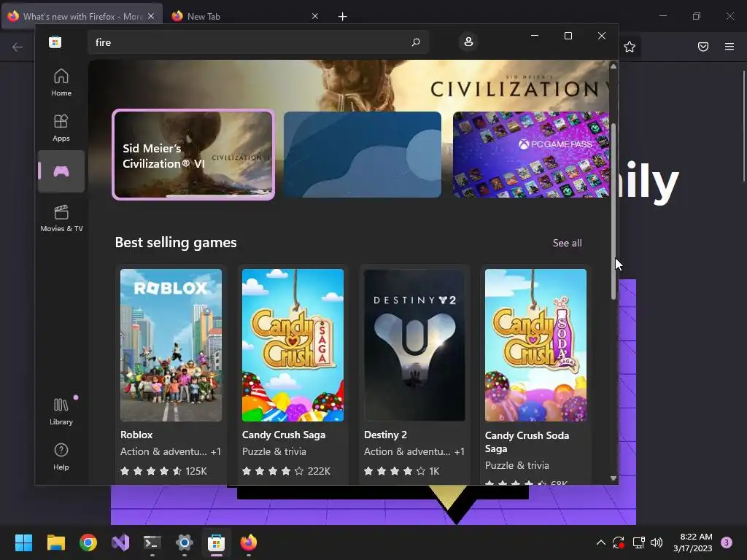Image resolution: width=747 pixels, height=560 pixels.
Task: Click the Microsoft Store logo icon
Action: tap(55, 42)
